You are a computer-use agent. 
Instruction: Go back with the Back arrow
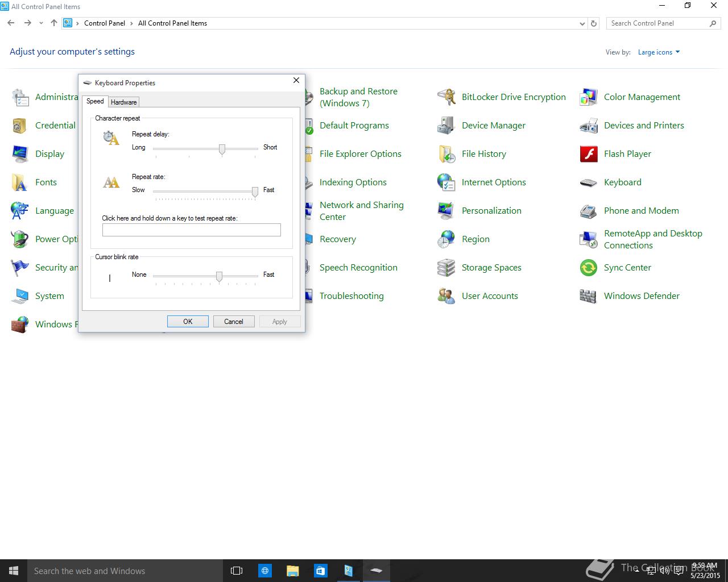pos(11,23)
